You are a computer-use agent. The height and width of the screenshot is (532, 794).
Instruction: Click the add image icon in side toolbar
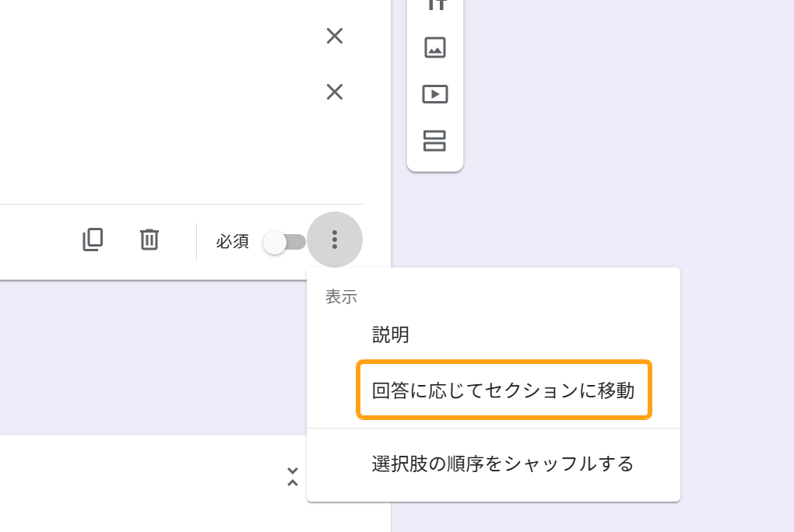click(434, 47)
